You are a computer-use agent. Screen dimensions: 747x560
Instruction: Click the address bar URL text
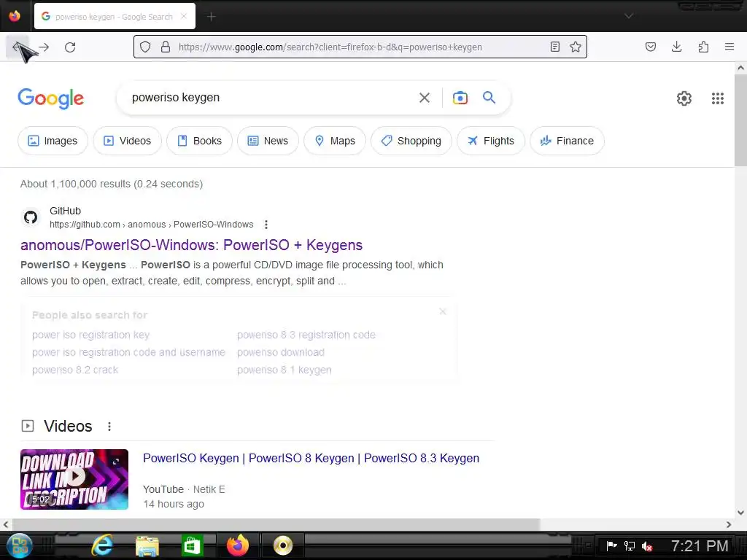pos(330,47)
